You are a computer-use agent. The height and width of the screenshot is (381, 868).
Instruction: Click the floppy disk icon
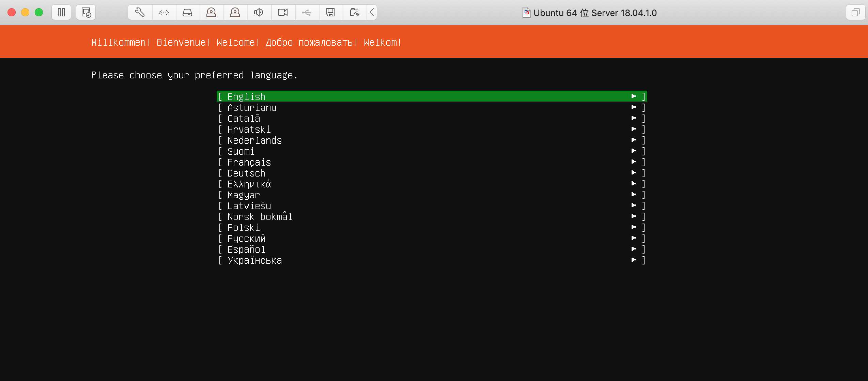click(x=330, y=13)
